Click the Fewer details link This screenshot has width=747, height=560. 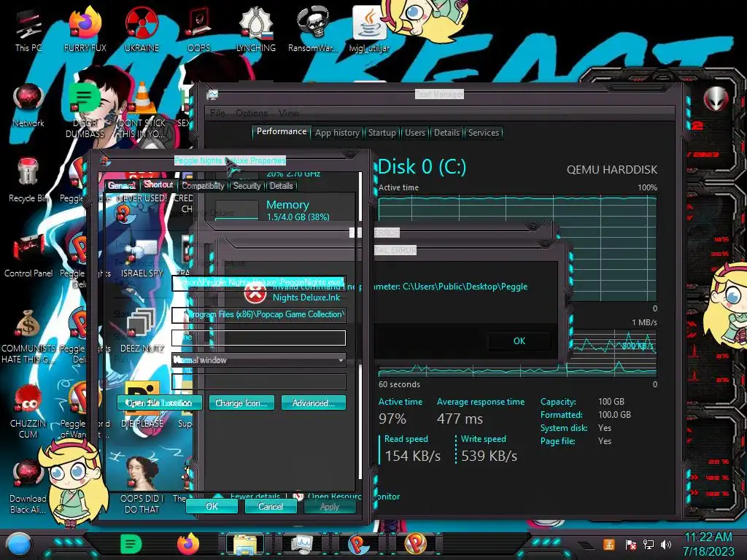(255, 496)
